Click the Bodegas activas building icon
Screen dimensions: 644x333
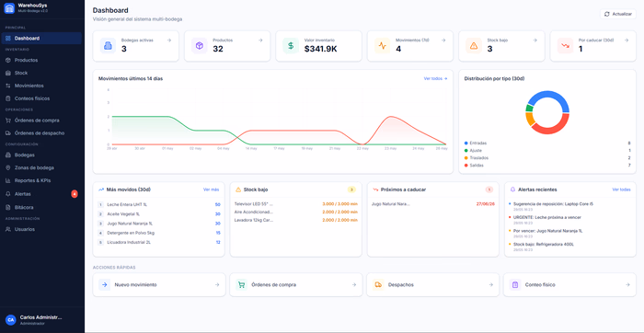point(108,46)
